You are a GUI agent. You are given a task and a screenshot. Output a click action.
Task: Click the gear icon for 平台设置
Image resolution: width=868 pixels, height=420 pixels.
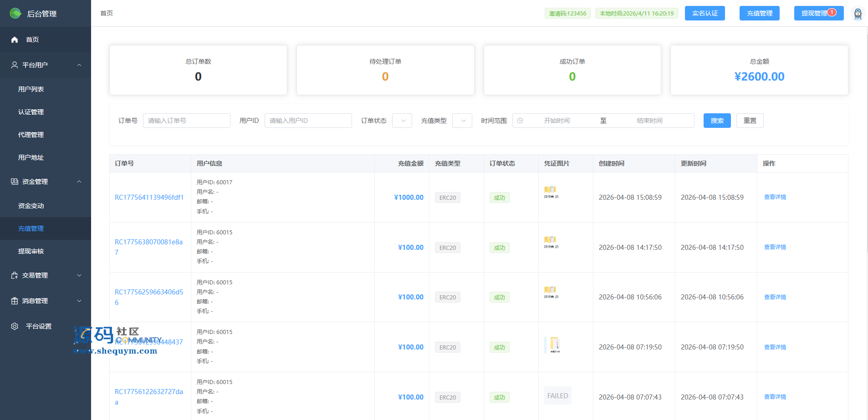pyautogui.click(x=15, y=326)
